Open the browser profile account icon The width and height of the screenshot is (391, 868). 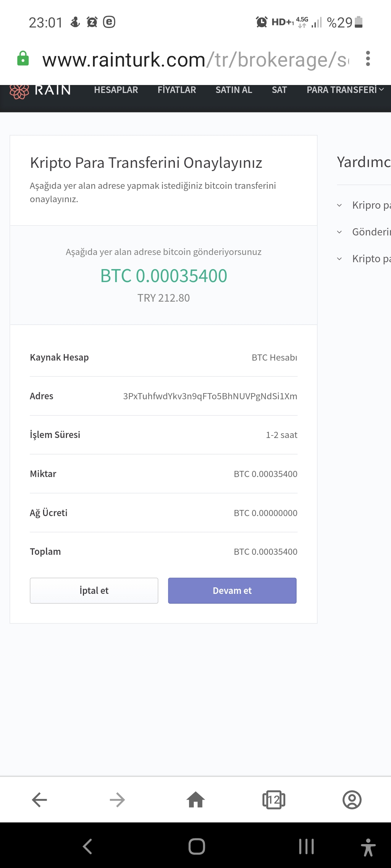352,800
